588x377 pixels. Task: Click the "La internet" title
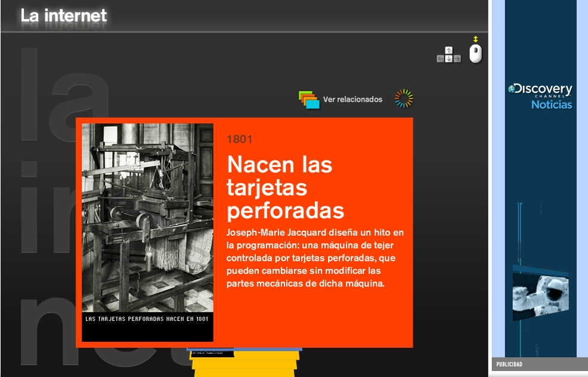click(x=63, y=16)
